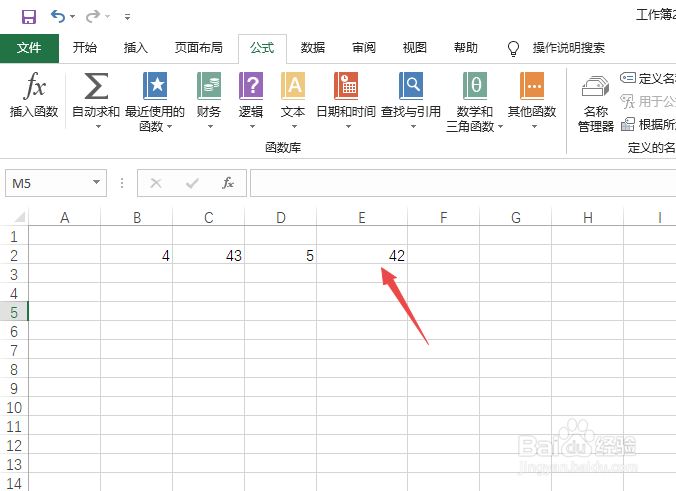Click the small fx icon beside formula bar
Viewport: 676px width, 491px height.
pyautogui.click(x=228, y=183)
